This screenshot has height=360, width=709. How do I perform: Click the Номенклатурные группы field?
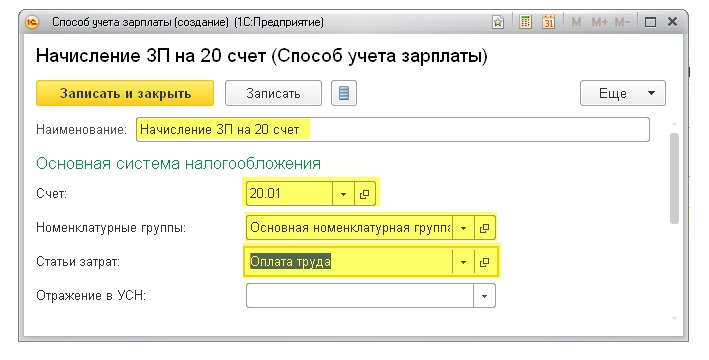349,228
